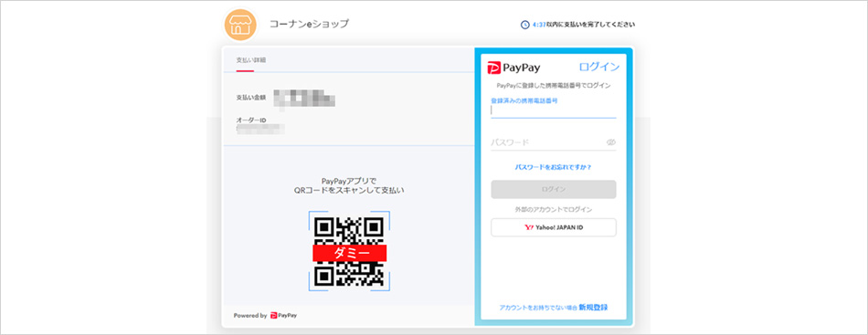Click the コーナンeショップ store name
The image size is (868, 335).
pyautogui.click(x=309, y=25)
